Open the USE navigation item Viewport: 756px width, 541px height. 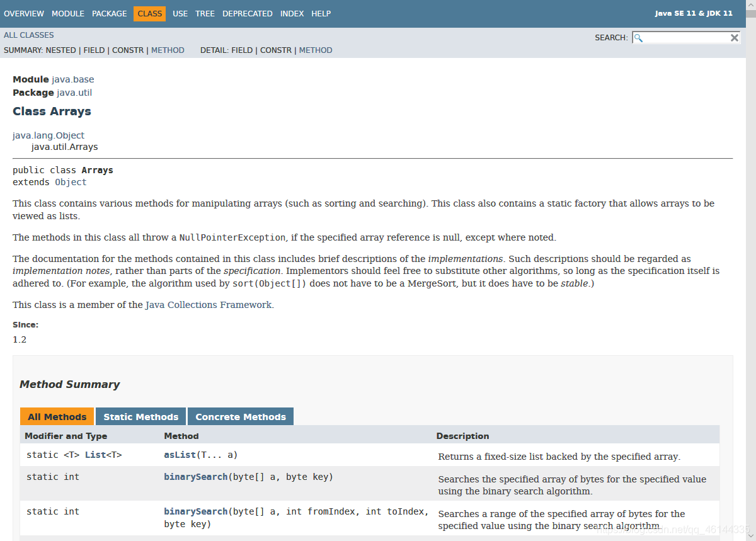point(180,13)
